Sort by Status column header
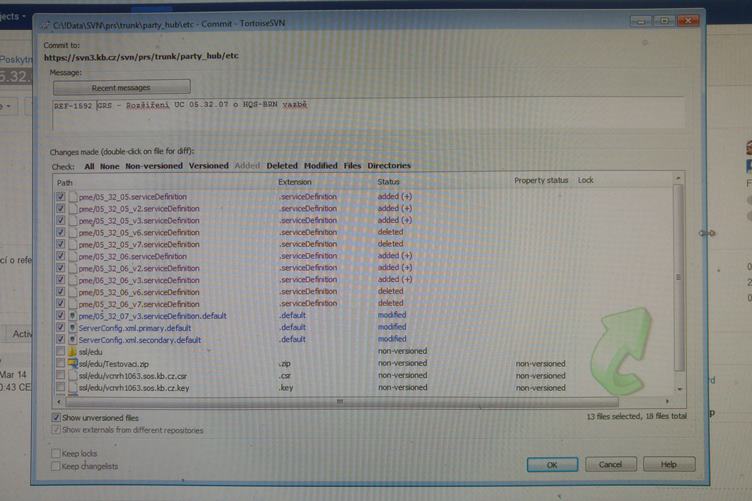Image resolution: width=752 pixels, height=501 pixels. tap(388, 182)
